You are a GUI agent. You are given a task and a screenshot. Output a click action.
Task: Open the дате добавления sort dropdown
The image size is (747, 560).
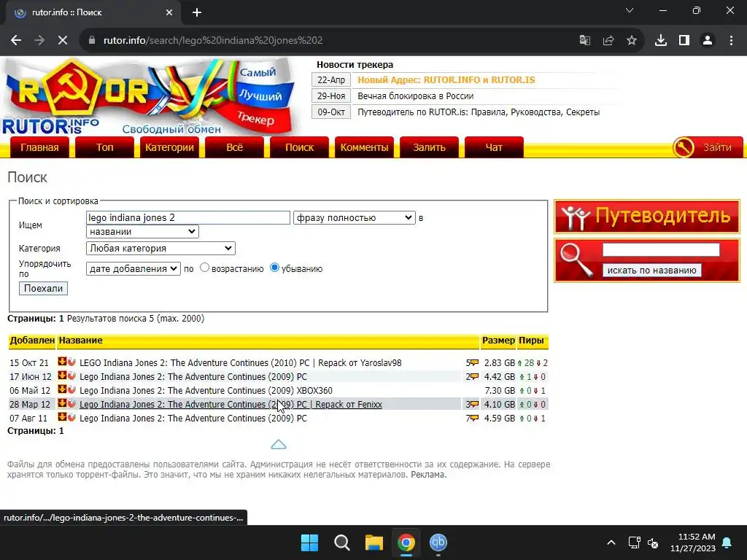click(133, 268)
